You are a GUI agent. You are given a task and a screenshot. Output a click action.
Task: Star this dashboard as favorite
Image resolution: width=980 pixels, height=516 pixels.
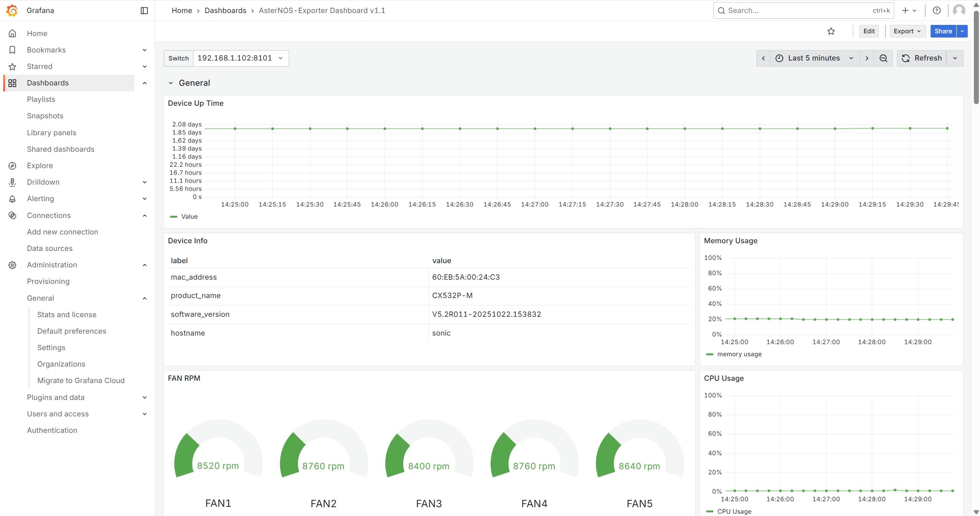831,31
